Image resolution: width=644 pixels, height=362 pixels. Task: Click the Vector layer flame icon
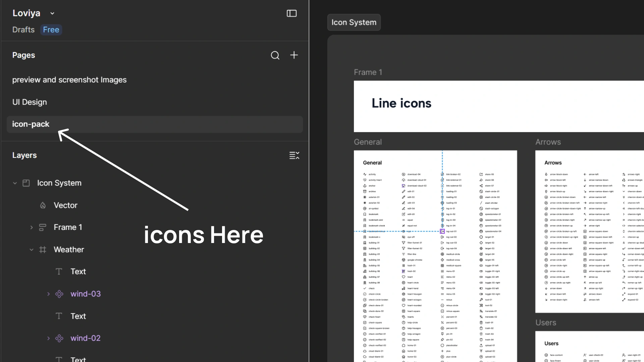43,205
